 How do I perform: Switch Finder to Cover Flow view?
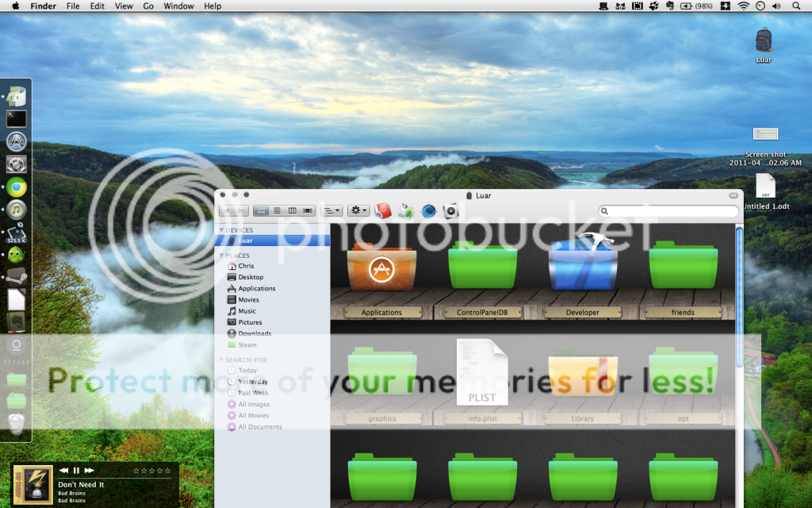coord(308,210)
